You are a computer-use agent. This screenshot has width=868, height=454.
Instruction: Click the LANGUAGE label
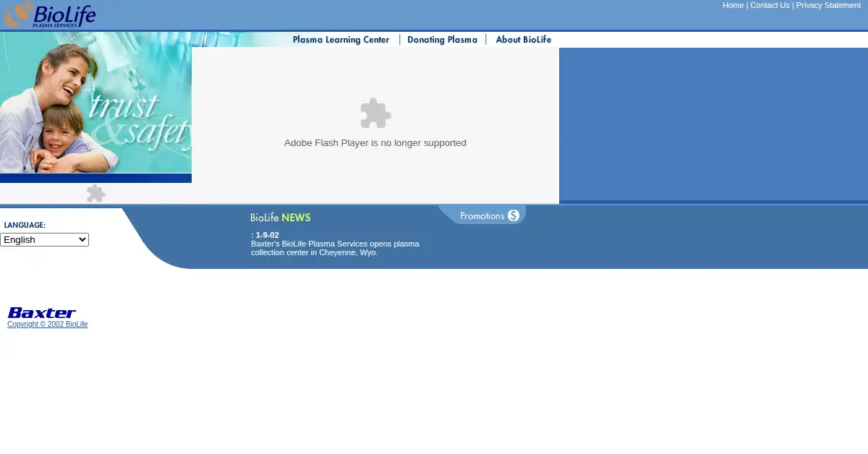(25, 226)
